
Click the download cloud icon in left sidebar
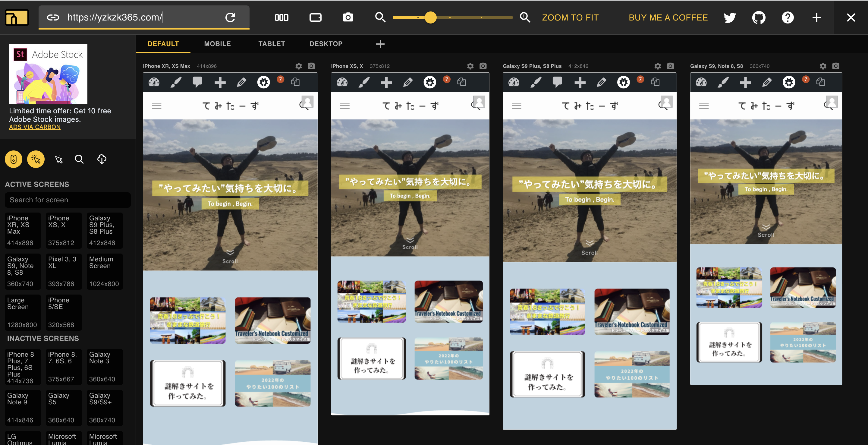(x=102, y=159)
